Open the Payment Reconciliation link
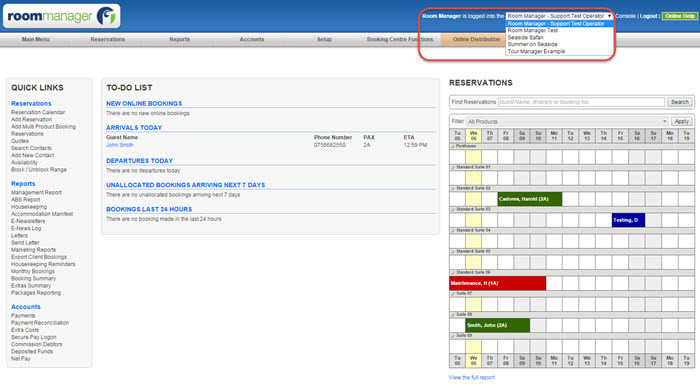 (40, 323)
